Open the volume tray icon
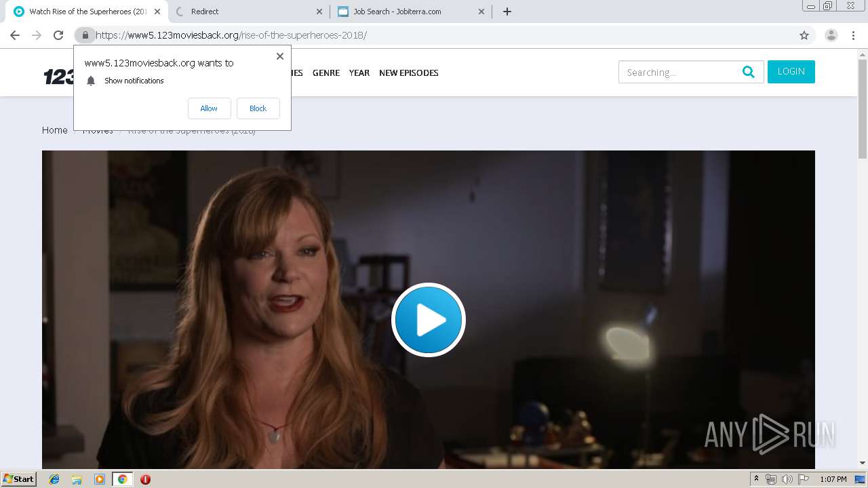 [787, 479]
